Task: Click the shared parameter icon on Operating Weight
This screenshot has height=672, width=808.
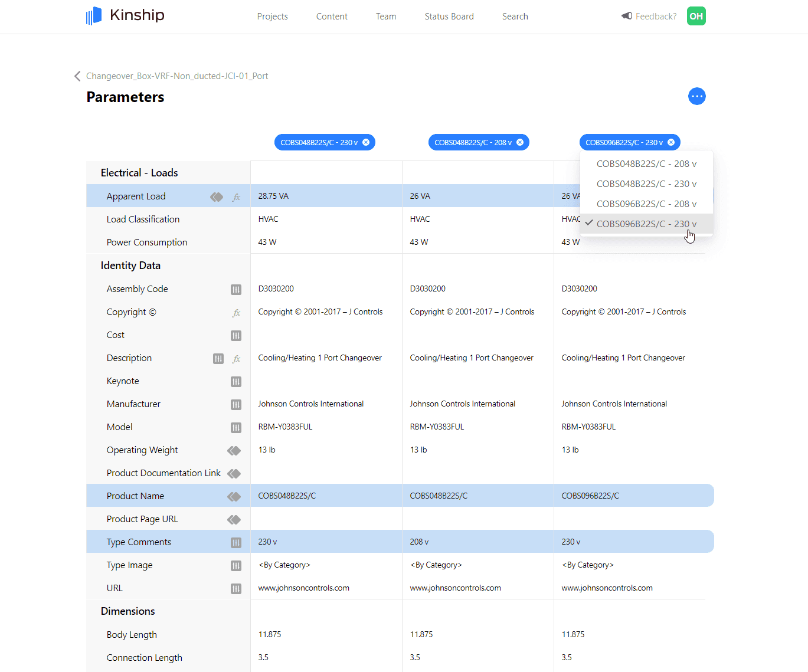Action: coord(234,451)
